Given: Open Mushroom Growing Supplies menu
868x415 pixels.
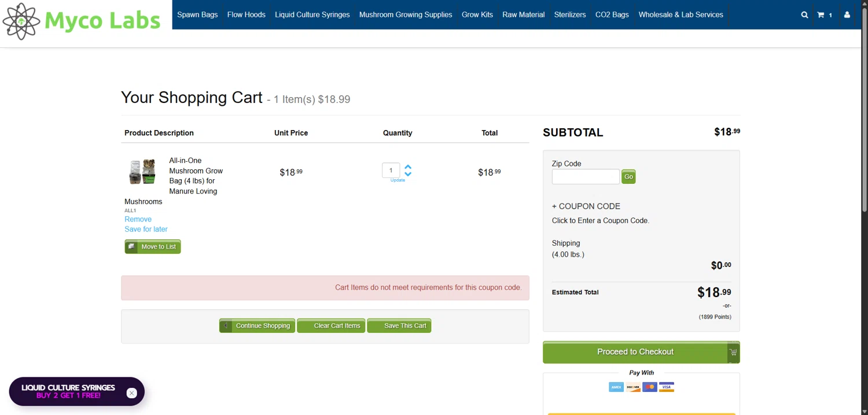Looking at the screenshot, I should click(406, 14).
